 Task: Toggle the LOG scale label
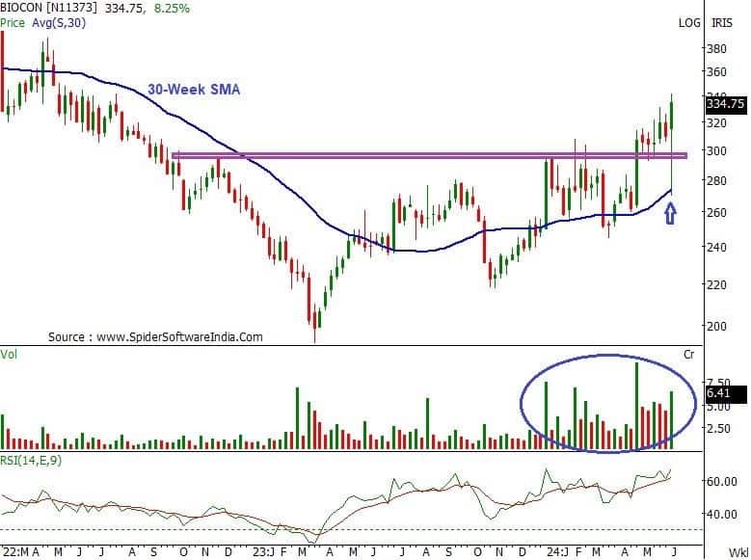click(x=688, y=22)
